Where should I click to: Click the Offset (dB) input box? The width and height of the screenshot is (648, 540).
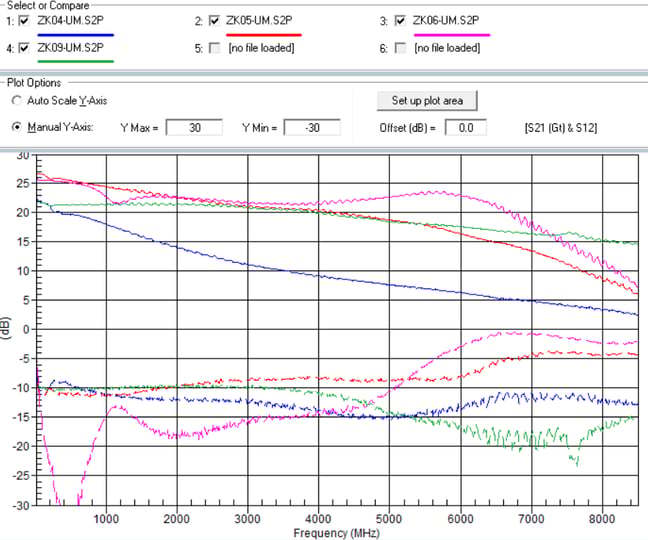(x=465, y=128)
